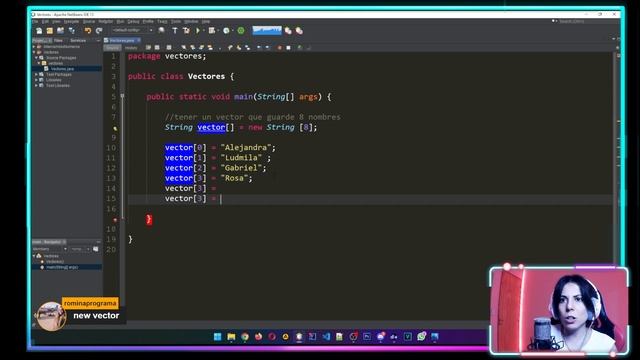Image resolution: width=640 pixels, height=360 pixels.
Task: Click the Build Project hammer icon
Action: pos(175,31)
